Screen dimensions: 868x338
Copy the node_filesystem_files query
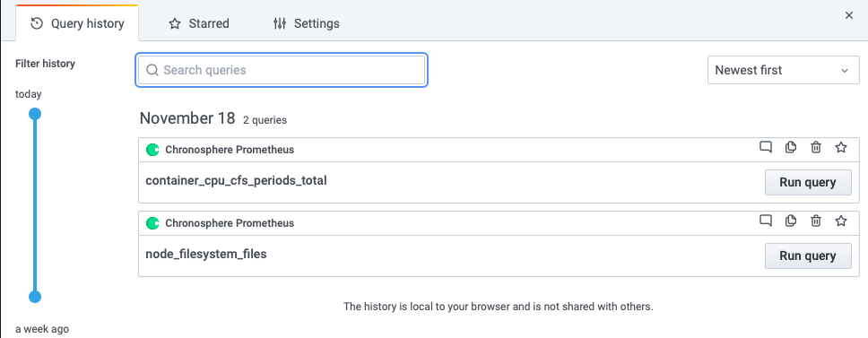click(791, 221)
